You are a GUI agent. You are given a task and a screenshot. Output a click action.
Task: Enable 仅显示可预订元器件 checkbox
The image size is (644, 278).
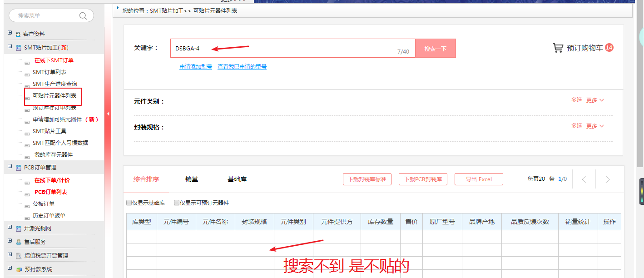tap(177, 203)
